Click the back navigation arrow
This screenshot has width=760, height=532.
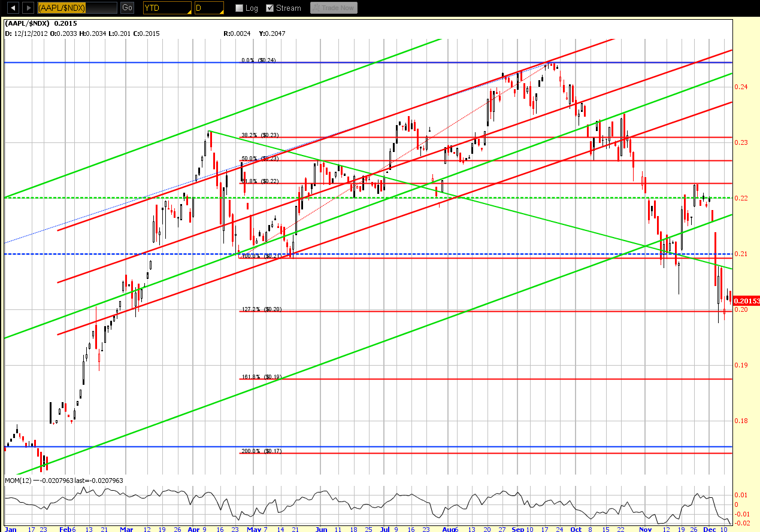(x=13, y=8)
